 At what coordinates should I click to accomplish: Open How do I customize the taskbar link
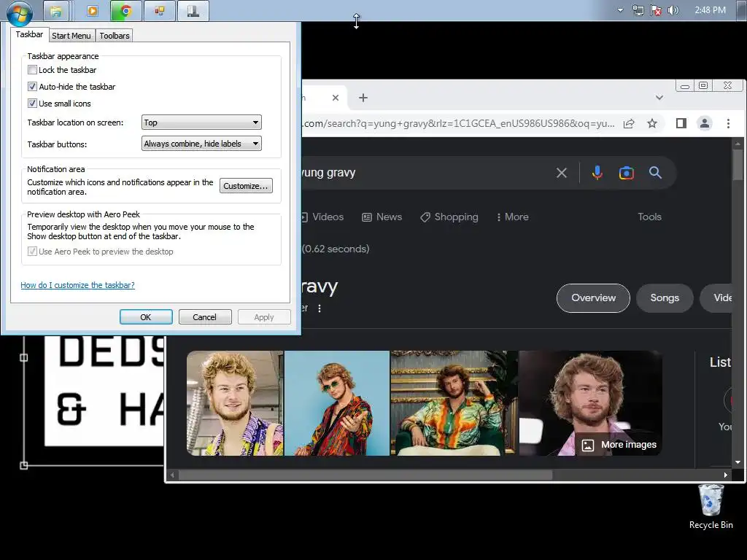[x=77, y=285]
